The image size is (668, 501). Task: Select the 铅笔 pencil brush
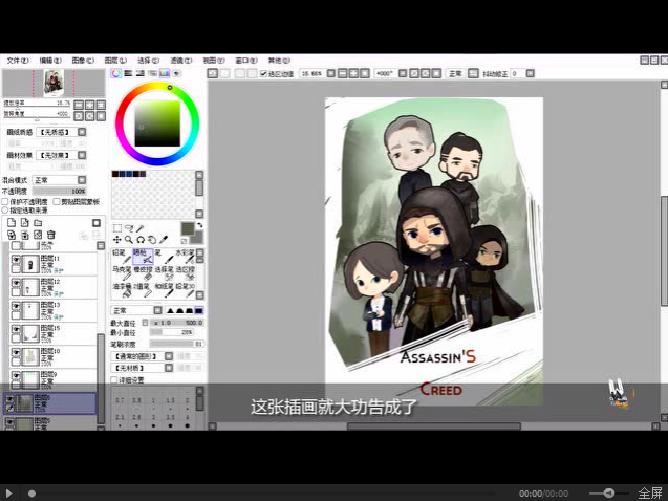coord(121,256)
